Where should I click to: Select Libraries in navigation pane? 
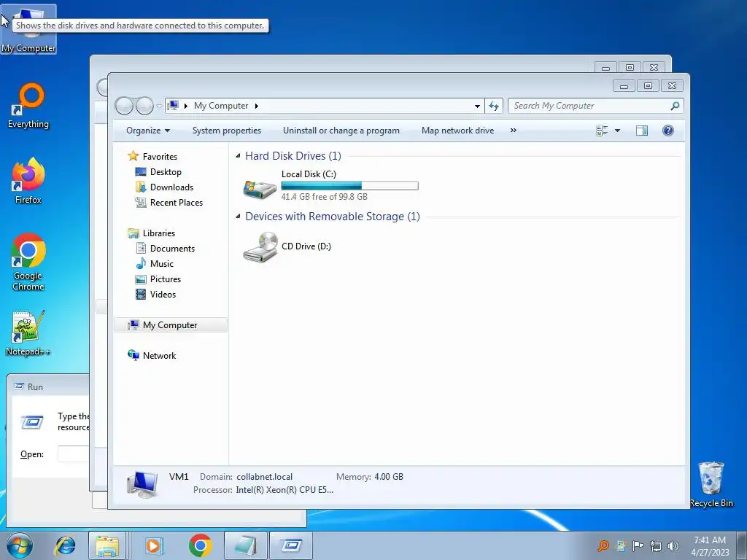(158, 233)
